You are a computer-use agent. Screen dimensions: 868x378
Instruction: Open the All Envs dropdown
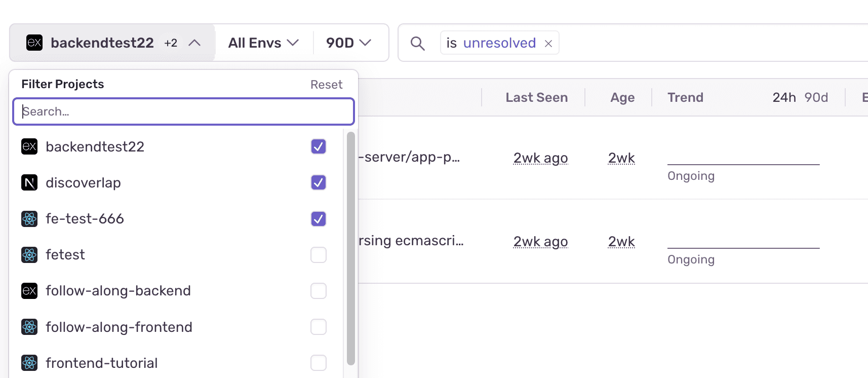tap(262, 43)
